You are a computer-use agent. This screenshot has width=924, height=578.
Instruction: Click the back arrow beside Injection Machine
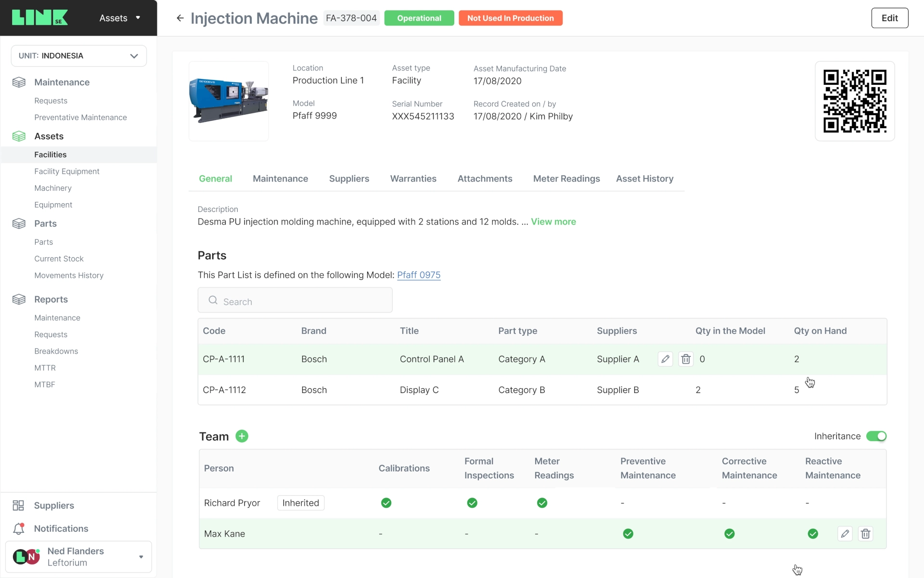click(180, 18)
